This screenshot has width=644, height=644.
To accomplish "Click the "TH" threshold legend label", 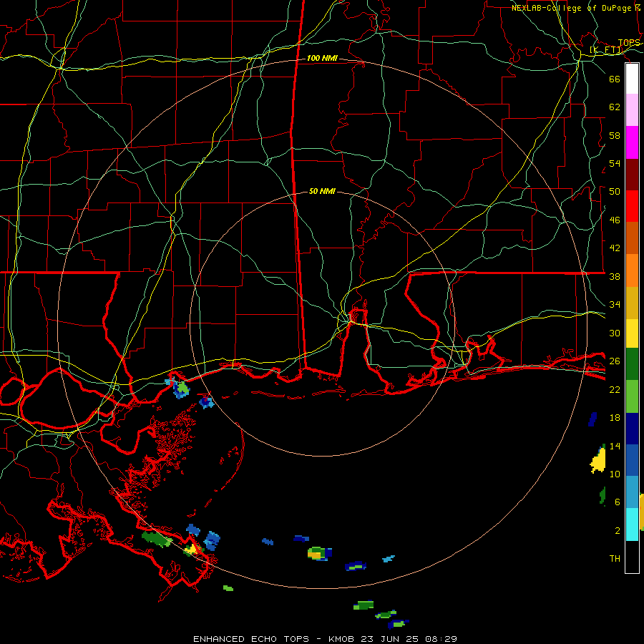I will coord(615,559).
